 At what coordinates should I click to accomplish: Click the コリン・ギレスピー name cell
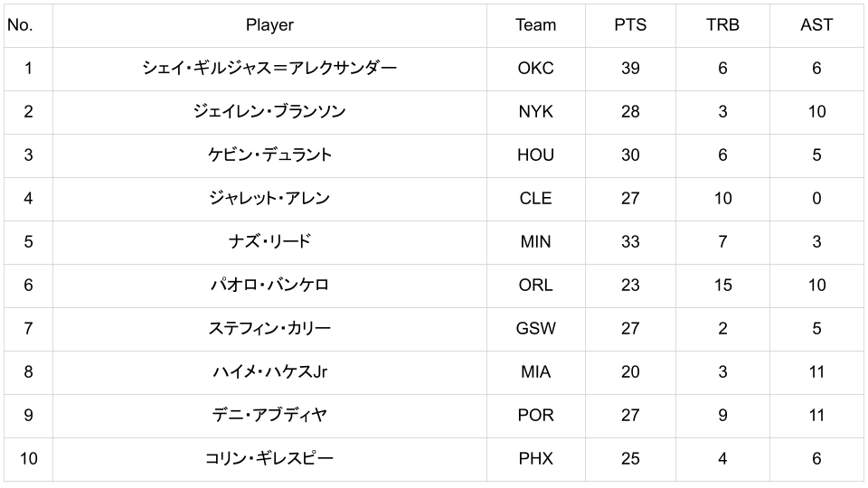coord(269,459)
